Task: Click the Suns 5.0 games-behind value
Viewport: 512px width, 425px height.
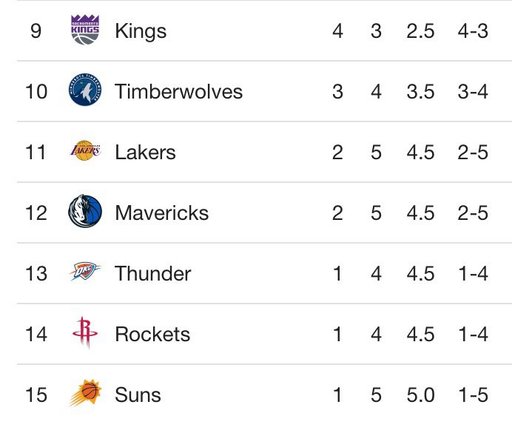Action: (420, 395)
